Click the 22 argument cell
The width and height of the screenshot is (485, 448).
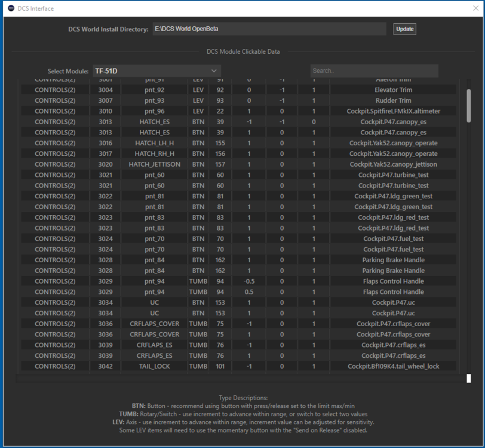click(x=220, y=111)
